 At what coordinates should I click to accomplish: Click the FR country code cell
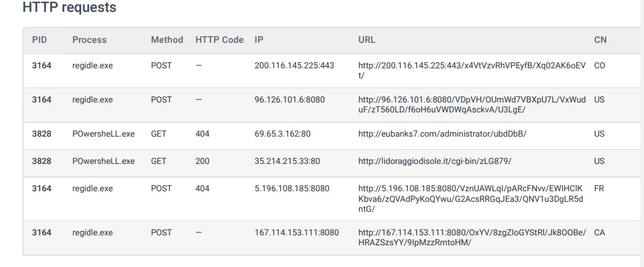pyautogui.click(x=599, y=189)
